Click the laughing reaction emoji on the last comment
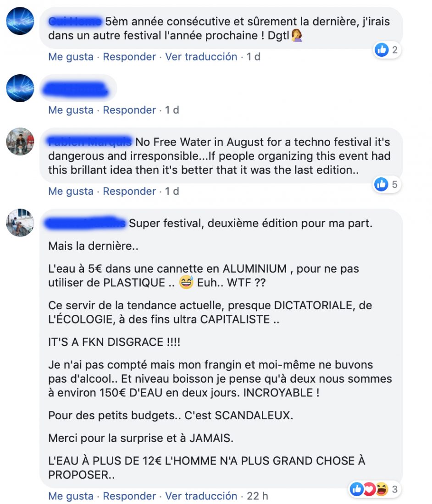Screen dimensions: 432x504 click(382, 489)
